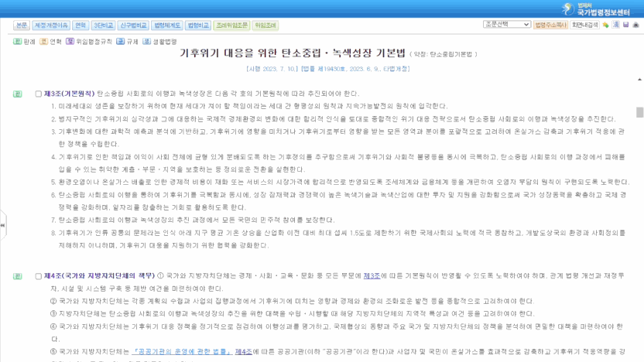
Task: Check the box next to 제4조 heading
Action: [x=38, y=276]
